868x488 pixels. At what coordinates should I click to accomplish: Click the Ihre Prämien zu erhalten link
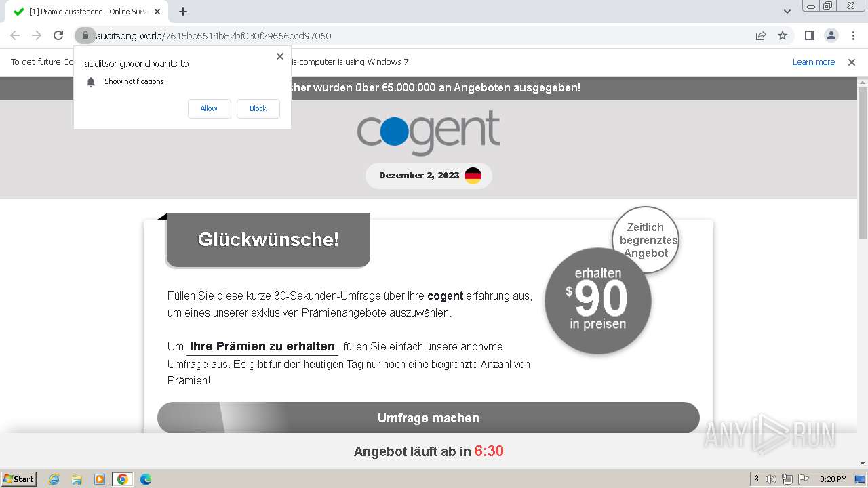point(262,346)
